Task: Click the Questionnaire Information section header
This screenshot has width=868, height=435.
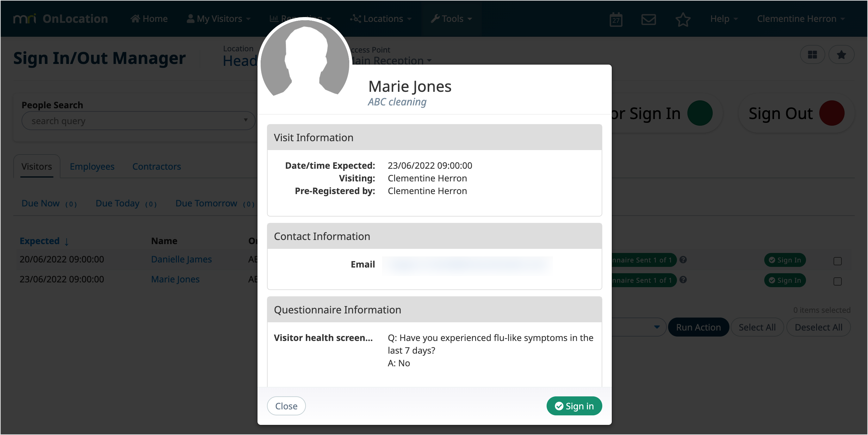Action: point(434,310)
